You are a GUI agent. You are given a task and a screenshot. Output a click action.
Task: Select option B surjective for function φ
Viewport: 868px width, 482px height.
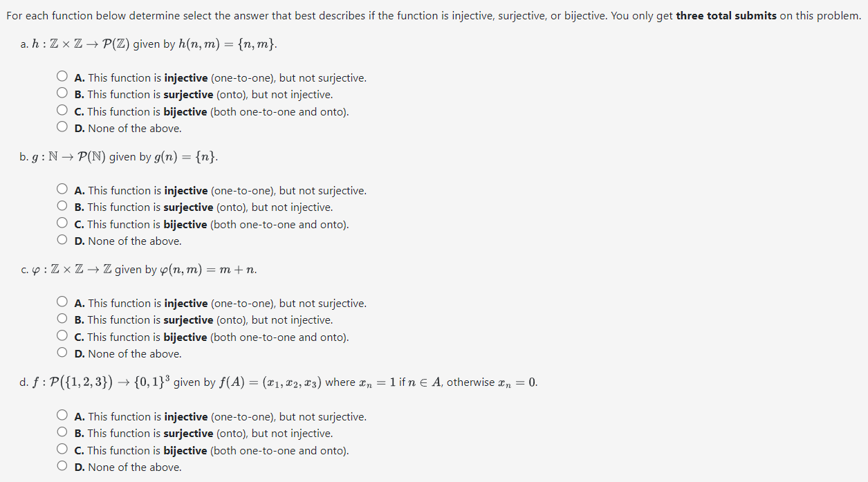pyautogui.click(x=62, y=318)
